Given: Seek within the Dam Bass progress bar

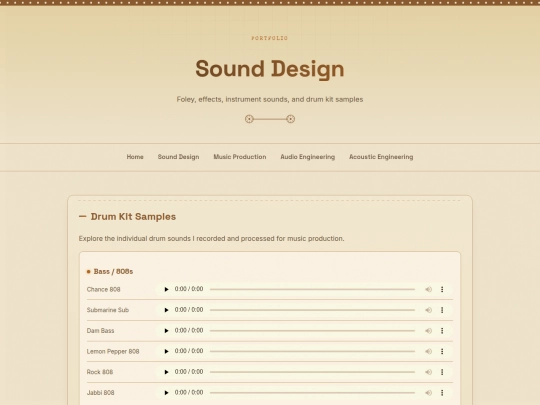Looking at the screenshot, I should 312,331.
